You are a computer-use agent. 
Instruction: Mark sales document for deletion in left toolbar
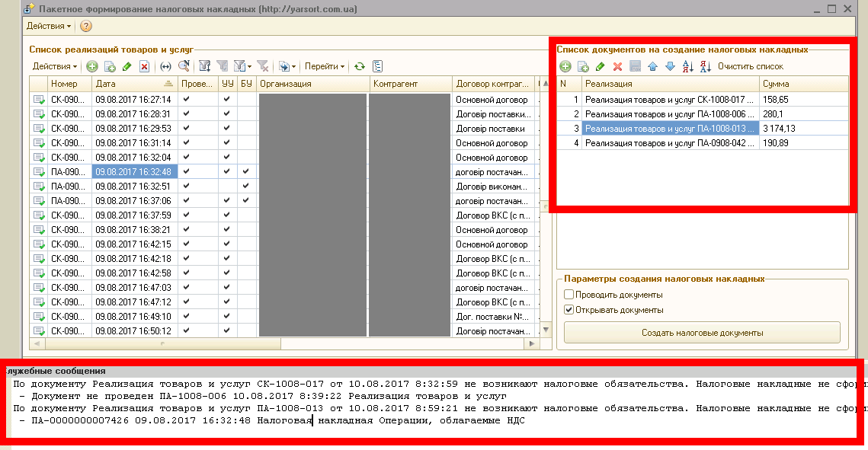point(145,66)
